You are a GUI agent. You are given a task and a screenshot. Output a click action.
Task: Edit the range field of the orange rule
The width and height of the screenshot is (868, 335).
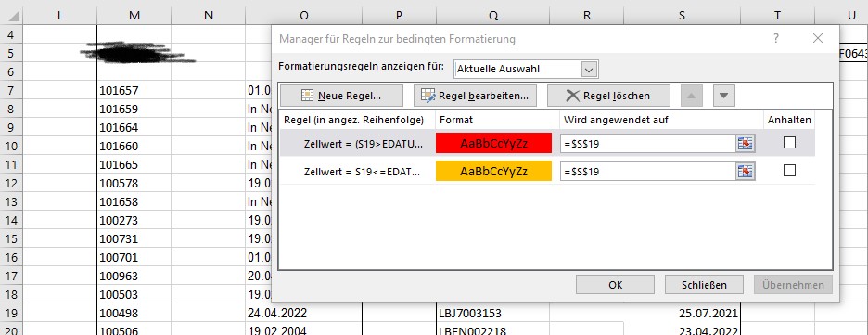tap(648, 172)
